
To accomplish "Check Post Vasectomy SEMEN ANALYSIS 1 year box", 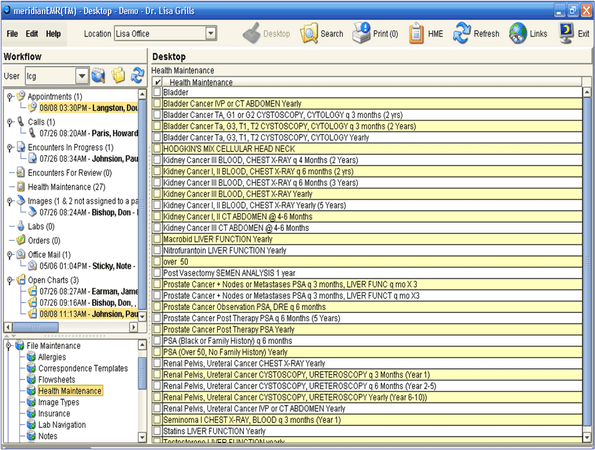I will 157,273.
